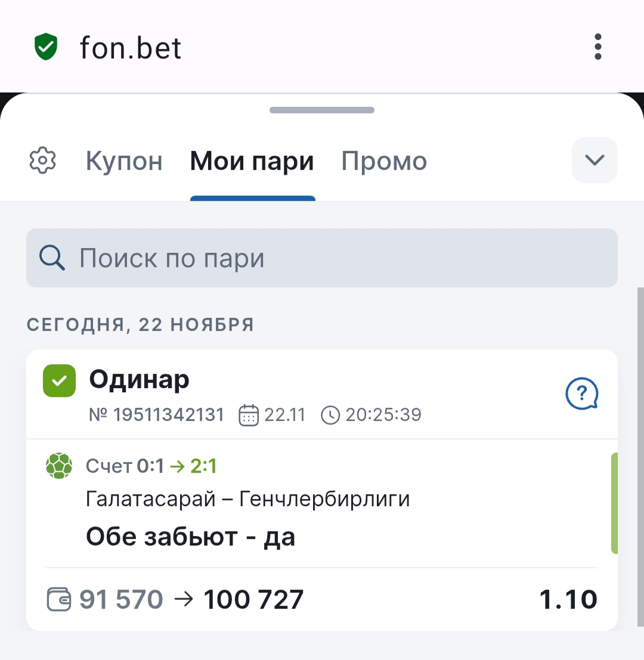
Task: Open the Промо tab
Action: (x=384, y=161)
